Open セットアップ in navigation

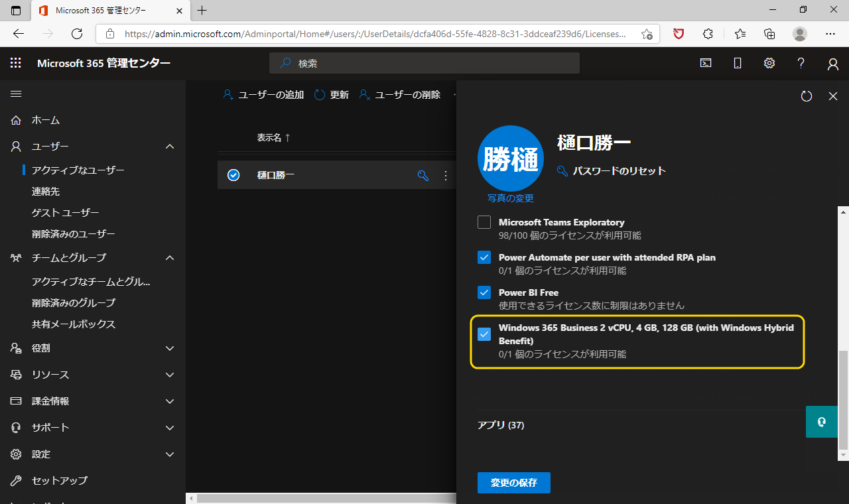[x=60, y=481]
